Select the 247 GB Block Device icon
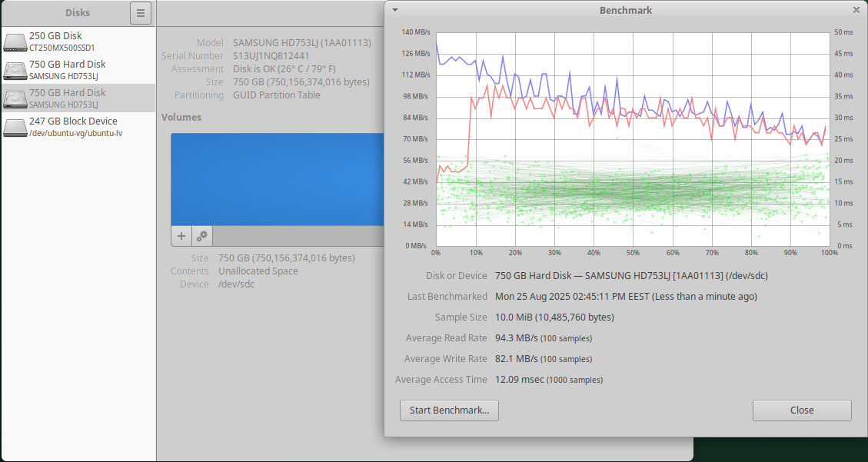The image size is (868, 462). click(15, 127)
